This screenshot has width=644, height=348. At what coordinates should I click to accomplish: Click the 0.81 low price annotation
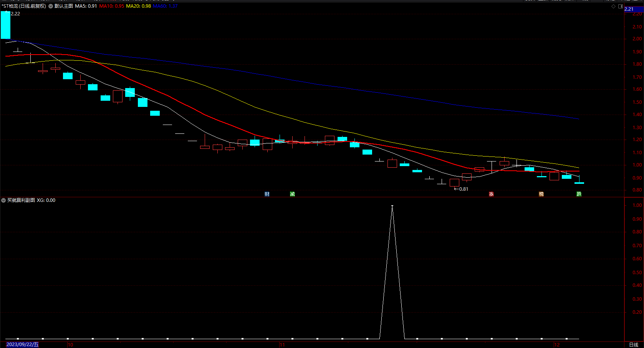pyautogui.click(x=464, y=189)
